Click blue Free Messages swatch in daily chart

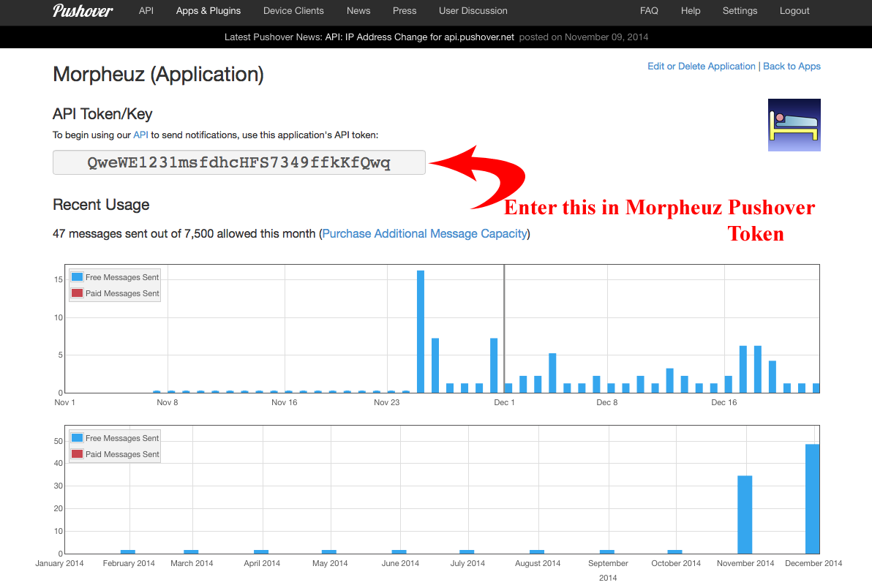(x=78, y=276)
